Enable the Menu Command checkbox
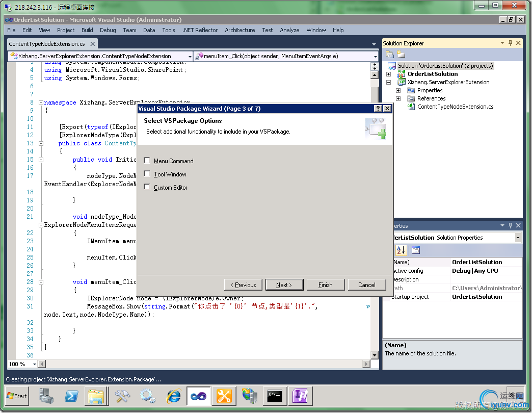 [x=147, y=161]
